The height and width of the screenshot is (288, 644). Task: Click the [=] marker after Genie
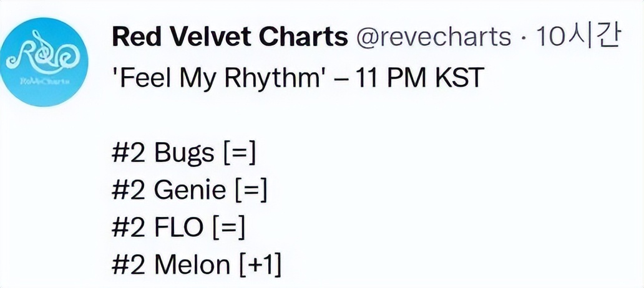(x=250, y=190)
